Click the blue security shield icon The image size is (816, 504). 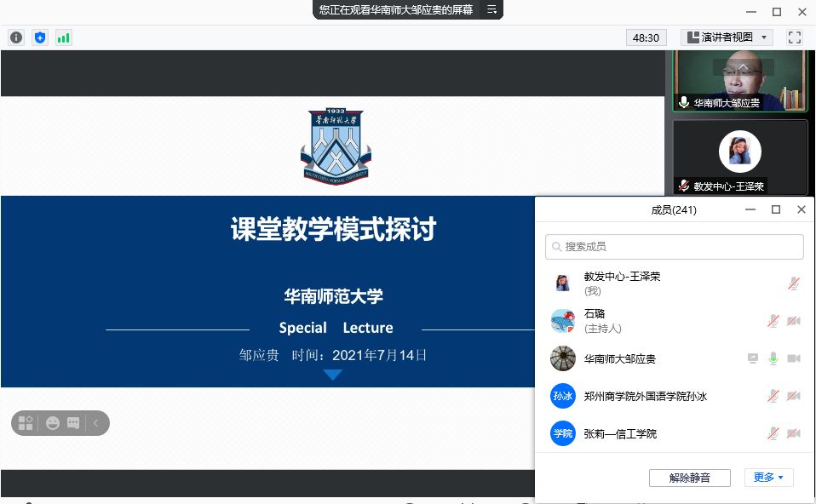coord(40,37)
